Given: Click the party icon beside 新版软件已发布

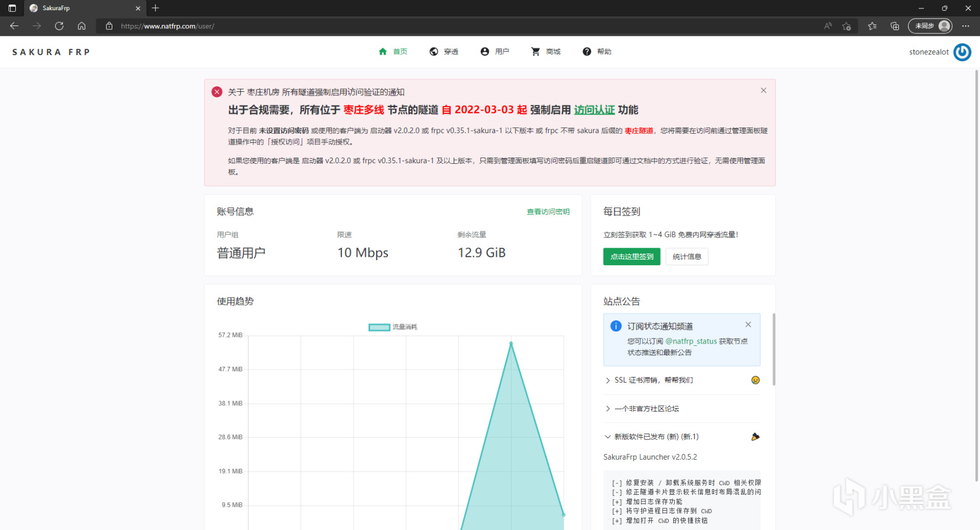Looking at the screenshot, I should click(755, 437).
